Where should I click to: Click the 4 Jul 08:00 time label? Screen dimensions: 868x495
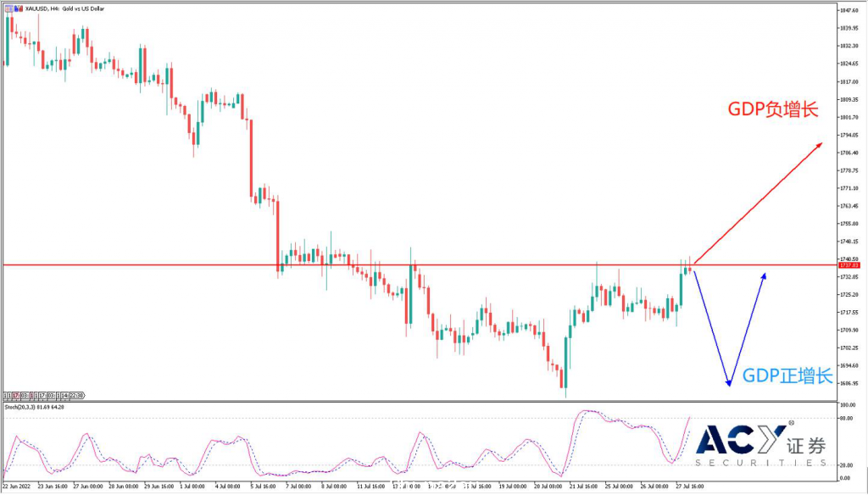[x=227, y=487]
